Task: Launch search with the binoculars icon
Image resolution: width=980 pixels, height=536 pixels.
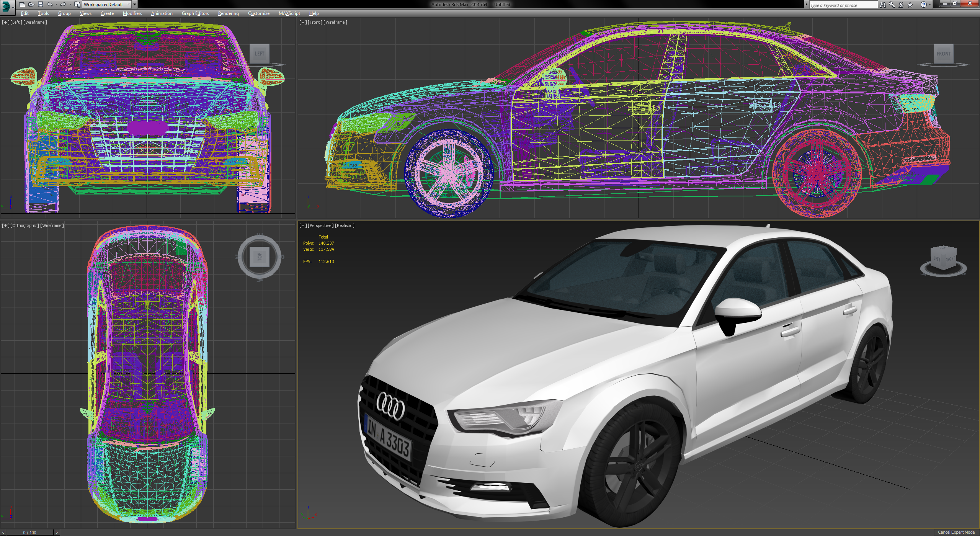Action: click(x=882, y=5)
